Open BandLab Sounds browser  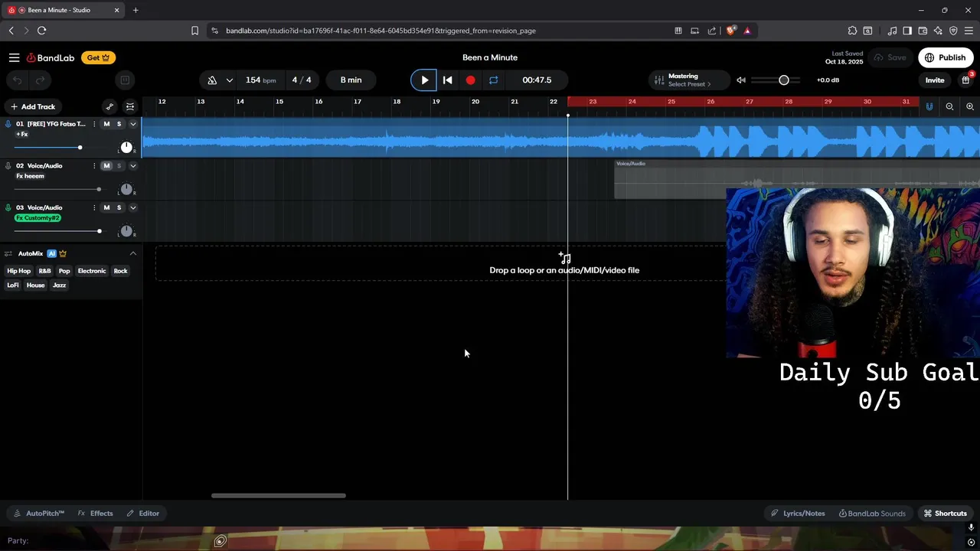click(x=872, y=514)
